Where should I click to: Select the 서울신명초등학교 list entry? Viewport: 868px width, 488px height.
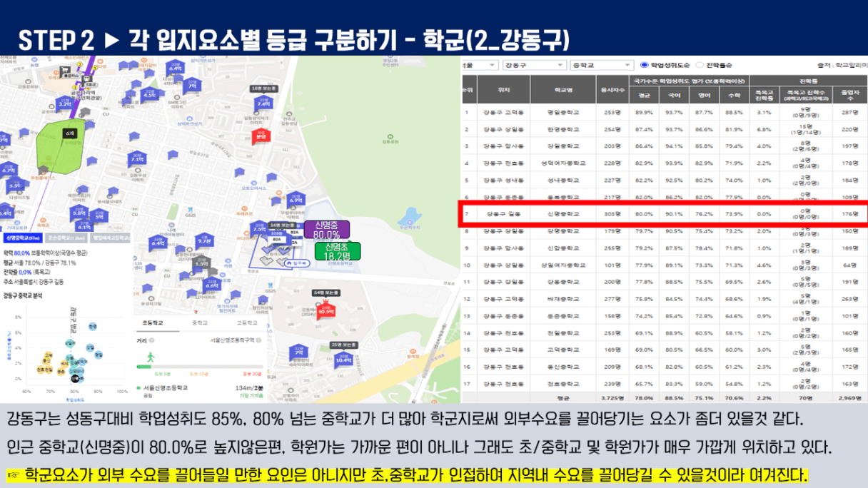coord(164,387)
